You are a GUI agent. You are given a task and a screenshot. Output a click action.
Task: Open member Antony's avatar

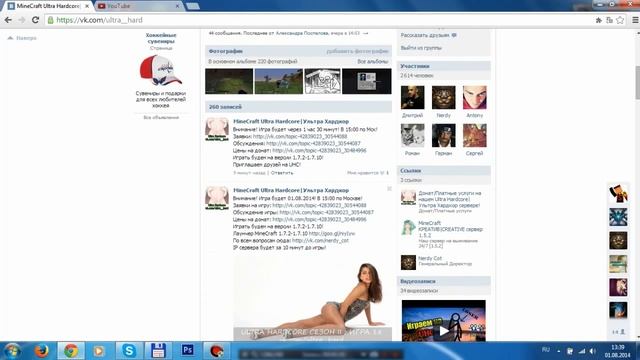475,97
